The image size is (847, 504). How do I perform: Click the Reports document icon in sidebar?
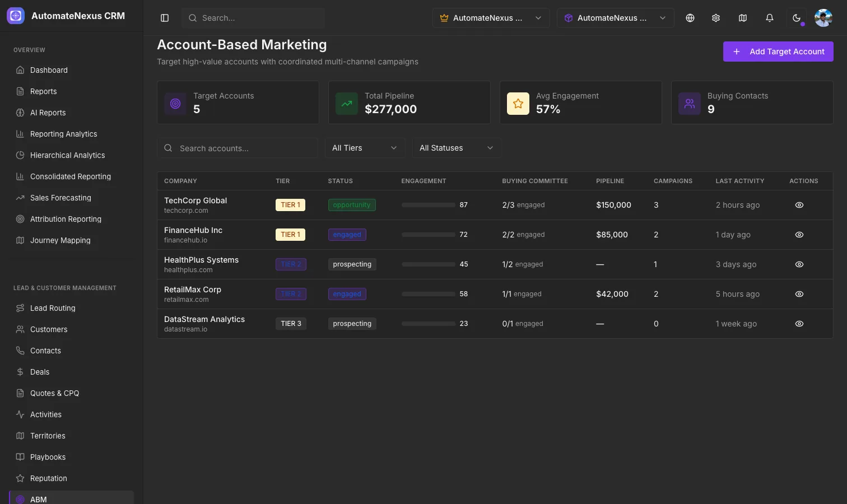(20, 91)
